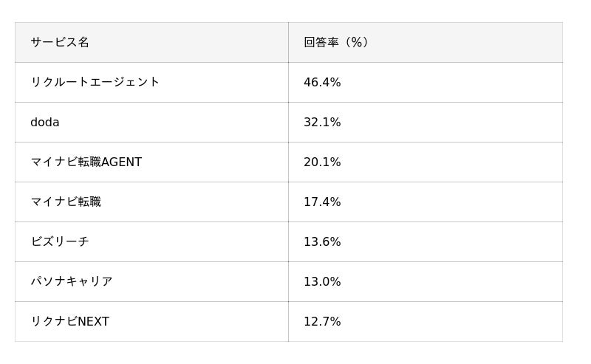Click the 46.4% response rate value
Image resolution: width=591 pixels, height=364 pixels.
322,82
